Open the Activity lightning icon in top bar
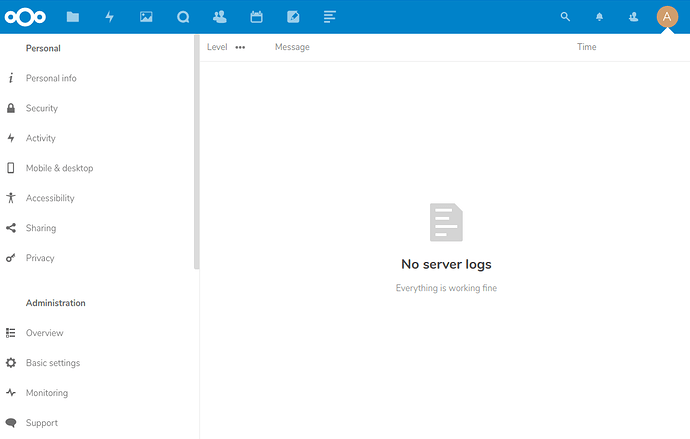This screenshot has height=439, width=690. (110, 17)
